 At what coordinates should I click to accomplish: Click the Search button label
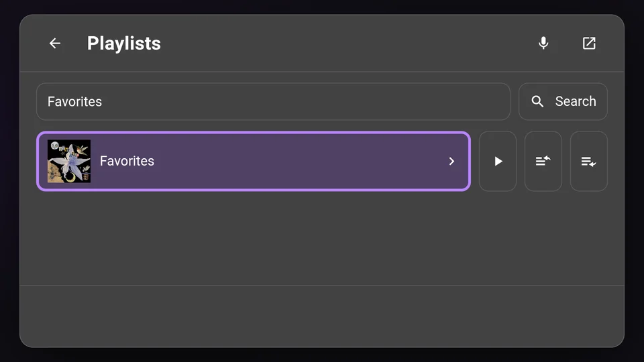576,101
